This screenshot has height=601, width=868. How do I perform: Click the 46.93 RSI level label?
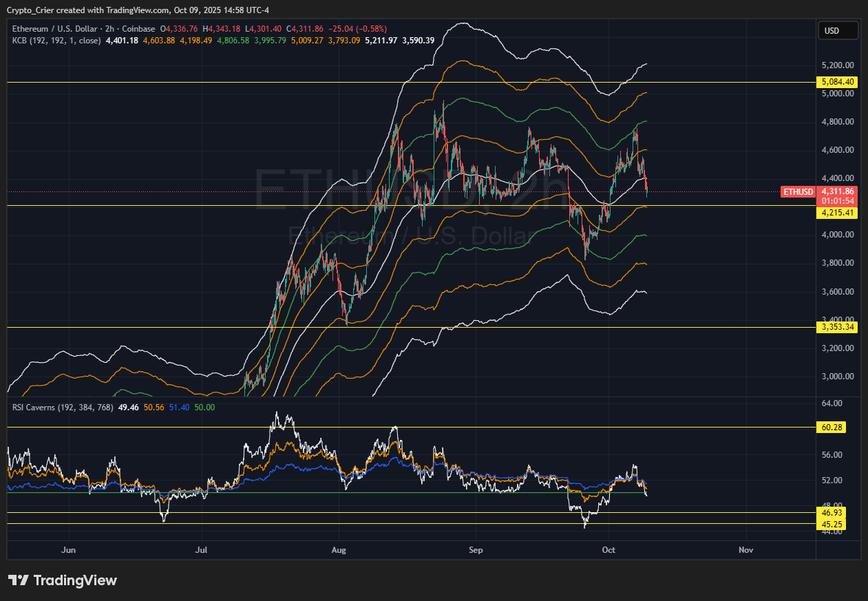point(831,513)
